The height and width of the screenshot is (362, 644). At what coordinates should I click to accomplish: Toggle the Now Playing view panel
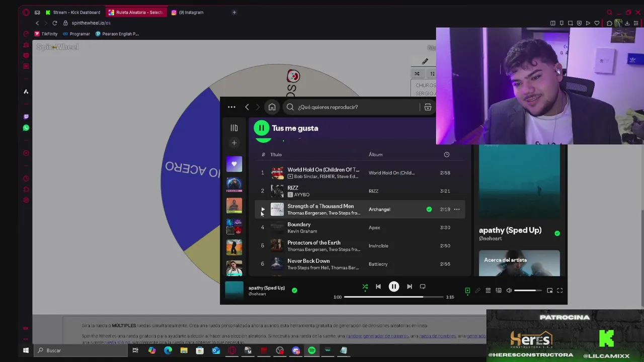click(x=467, y=291)
